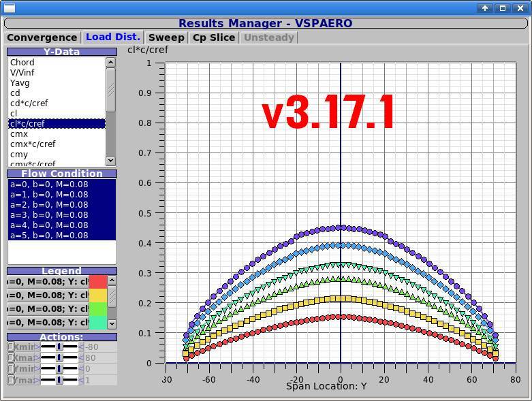
Task: Click the Legend list scrollbar thumb
Action: click(x=112, y=296)
